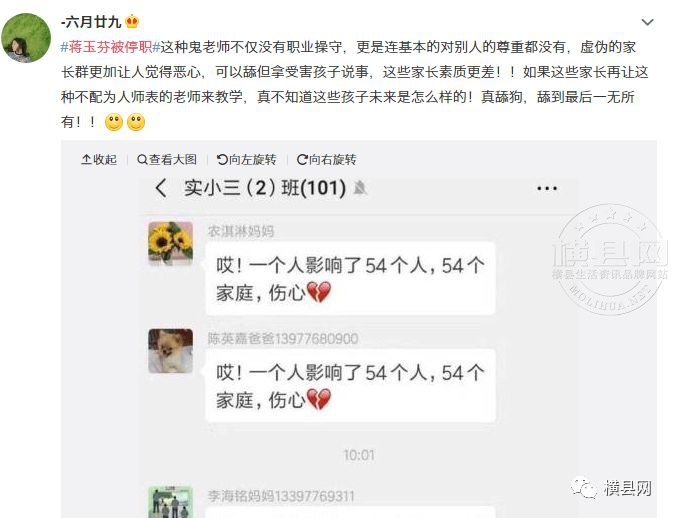Click the crown badge beside the username
The height and width of the screenshot is (518, 673).
point(132,21)
